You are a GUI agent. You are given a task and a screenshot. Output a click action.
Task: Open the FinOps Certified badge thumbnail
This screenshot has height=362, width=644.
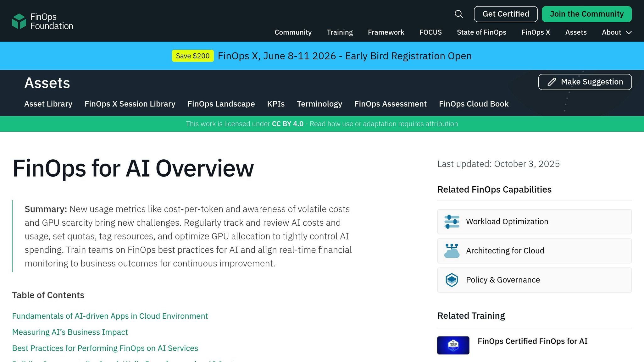(453, 345)
